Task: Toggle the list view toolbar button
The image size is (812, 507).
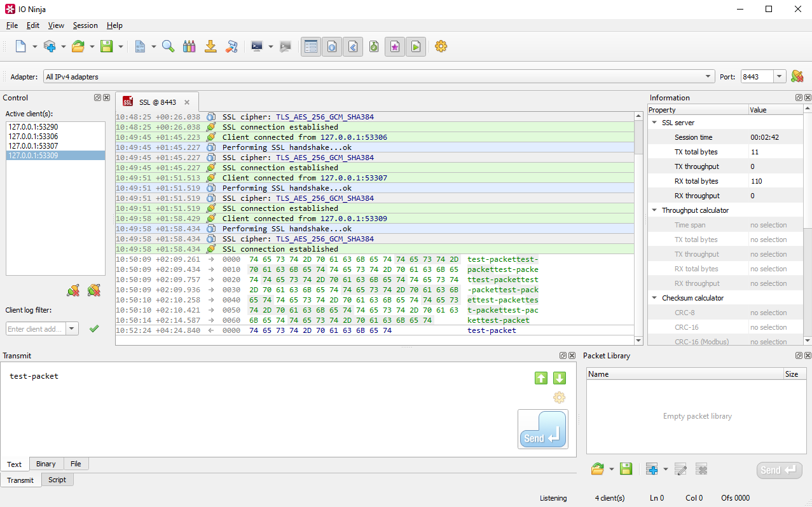Action: click(x=311, y=46)
